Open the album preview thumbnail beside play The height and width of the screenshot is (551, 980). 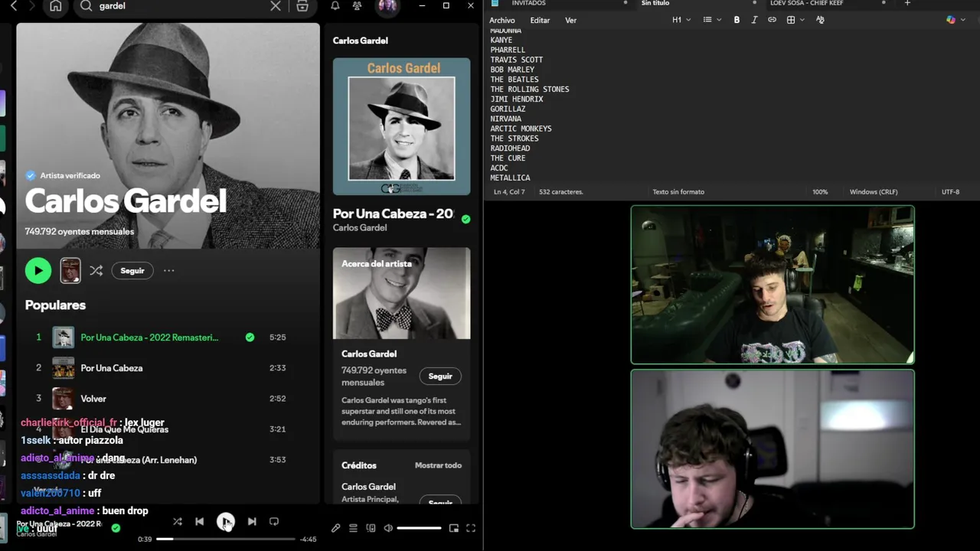pos(70,270)
